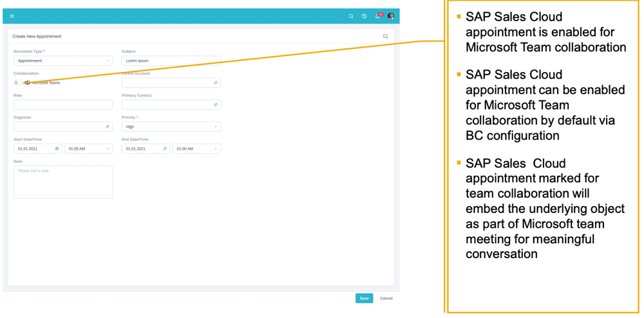
Task: Click the search magnifier icon
Action: click(x=351, y=16)
